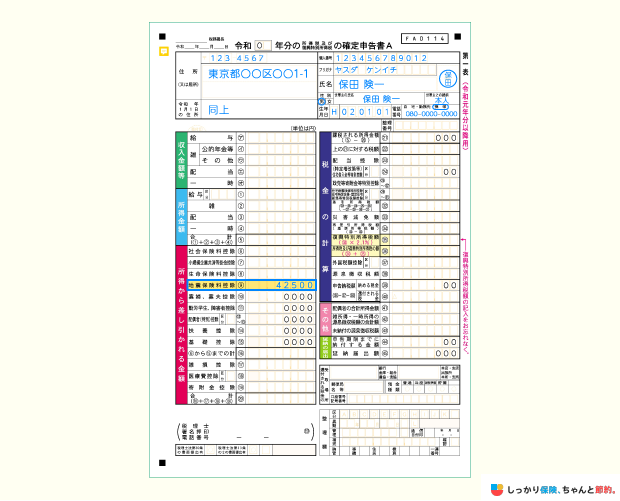Click the 医療費控除 amount field
This screenshot has height=501, width=620.
pyautogui.click(x=280, y=376)
